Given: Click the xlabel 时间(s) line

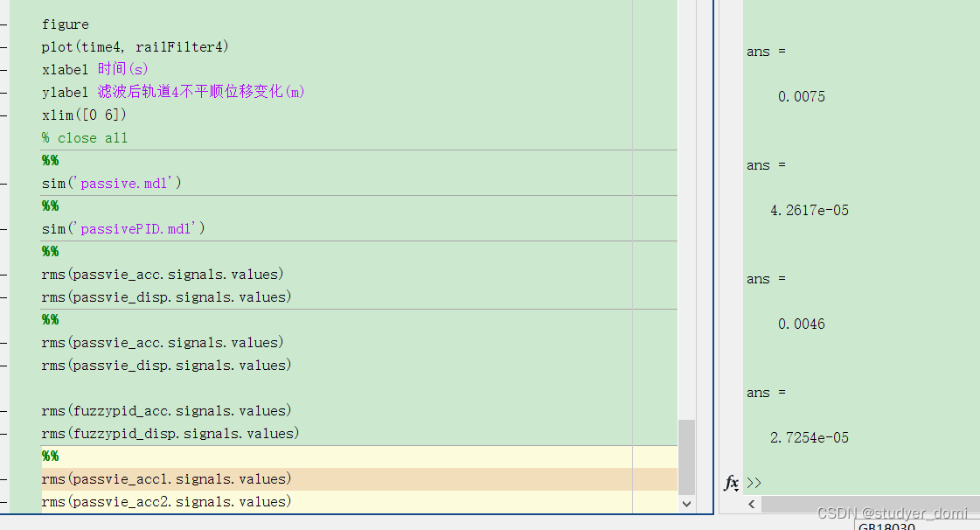Looking at the screenshot, I should [x=95, y=69].
